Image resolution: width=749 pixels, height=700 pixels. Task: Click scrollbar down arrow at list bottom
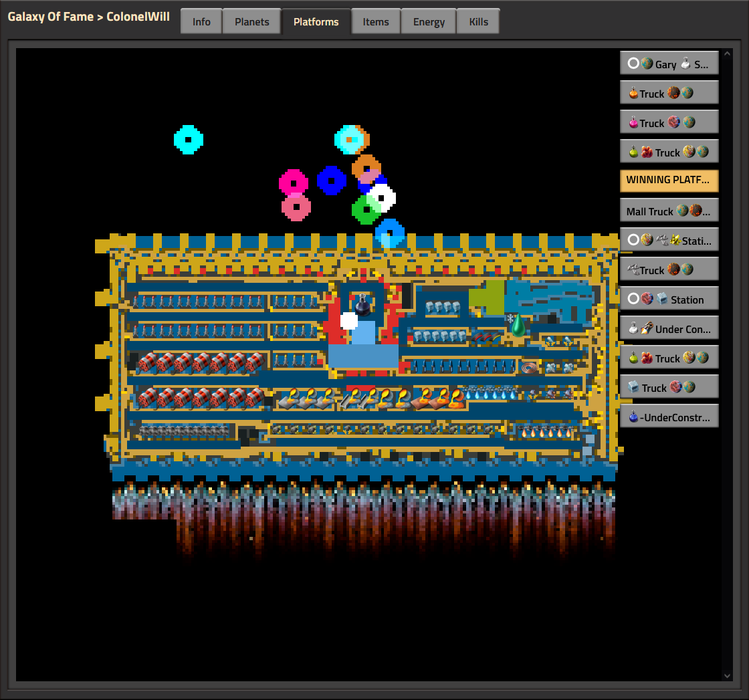[727, 676]
